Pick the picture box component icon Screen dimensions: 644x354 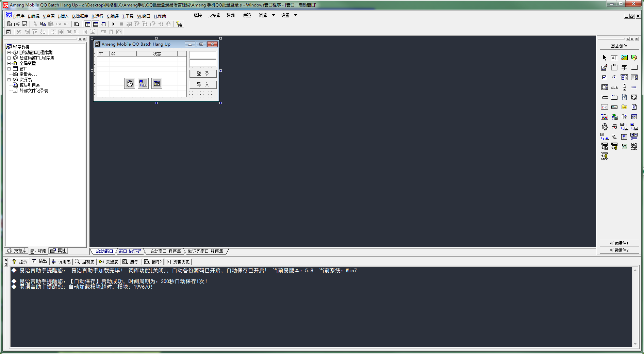[624, 58]
